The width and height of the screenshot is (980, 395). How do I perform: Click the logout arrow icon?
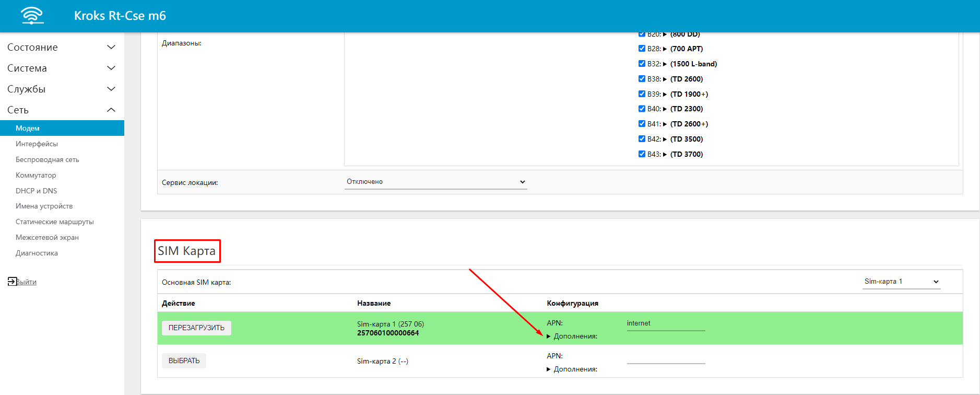point(12,282)
